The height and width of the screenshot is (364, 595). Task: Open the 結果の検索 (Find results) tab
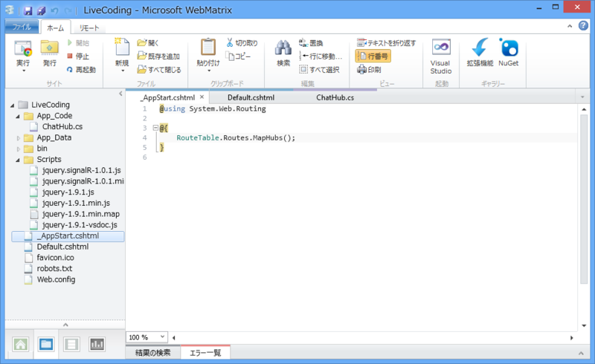pos(153,353)
